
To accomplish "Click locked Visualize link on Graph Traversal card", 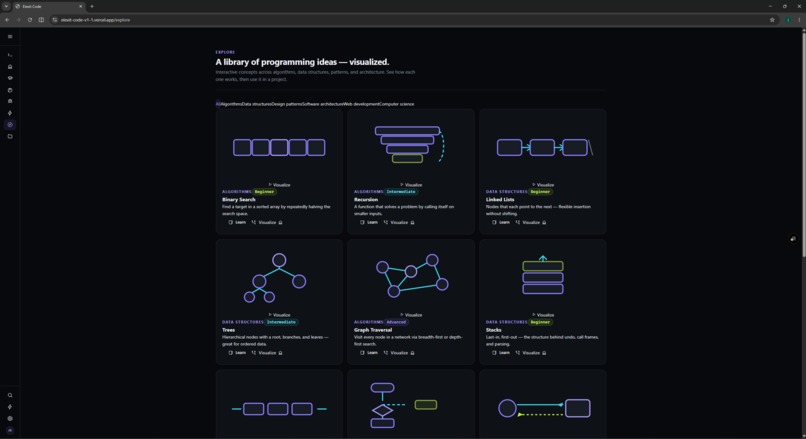I will (399, 353).
